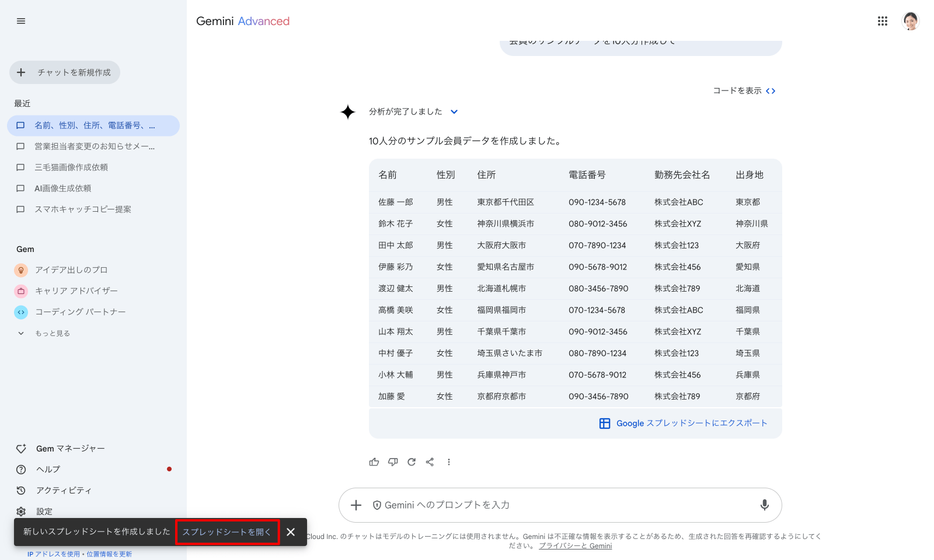This screenshot has height=560, width=934.
Task: Click the Gemini Advanced title
Action: (x=243, y=21)
